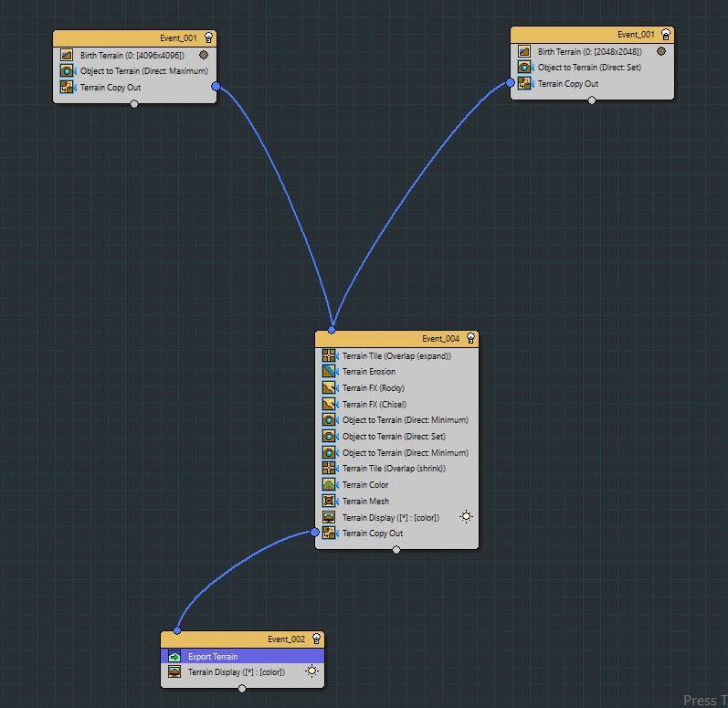Select Terrain Display label in Event_004

tap(390, 517)
